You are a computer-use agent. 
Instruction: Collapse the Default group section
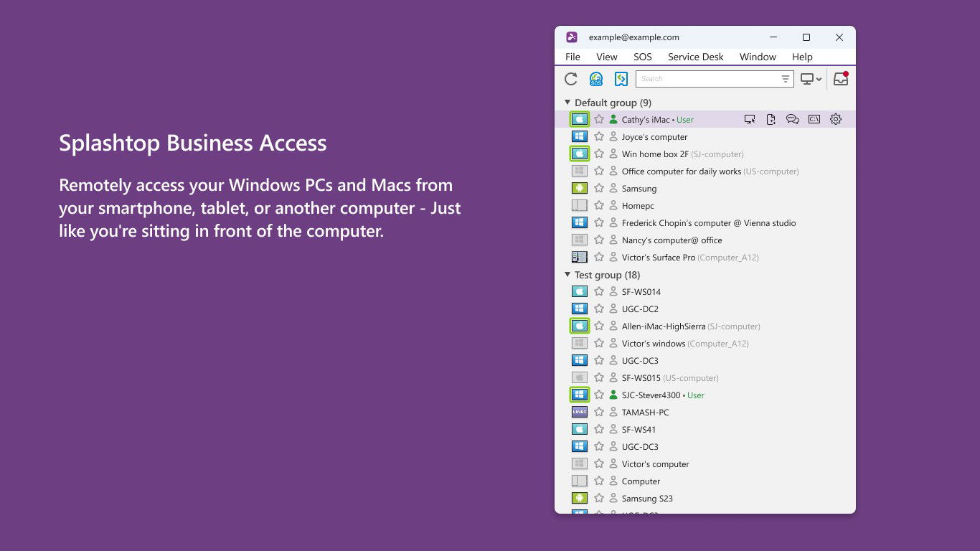[x=566, y=103]
